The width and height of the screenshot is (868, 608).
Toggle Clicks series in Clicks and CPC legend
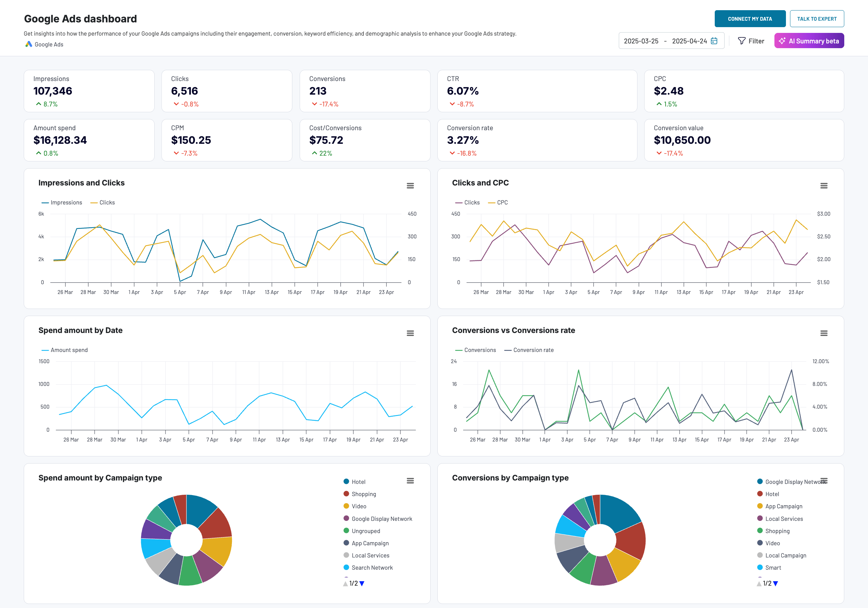[x=467, y=203]
